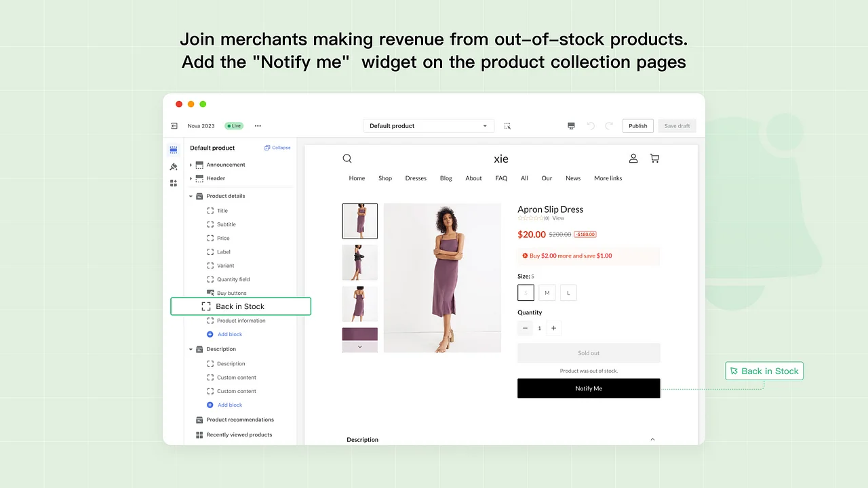Viewport: 868px width, 488px height.
Task: Select the first product image thumbnail
Action: coord(359,221)
